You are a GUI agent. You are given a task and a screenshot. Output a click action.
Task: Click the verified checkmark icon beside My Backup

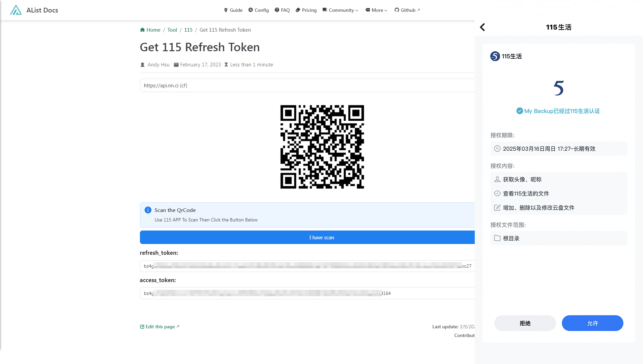[520, 111]
